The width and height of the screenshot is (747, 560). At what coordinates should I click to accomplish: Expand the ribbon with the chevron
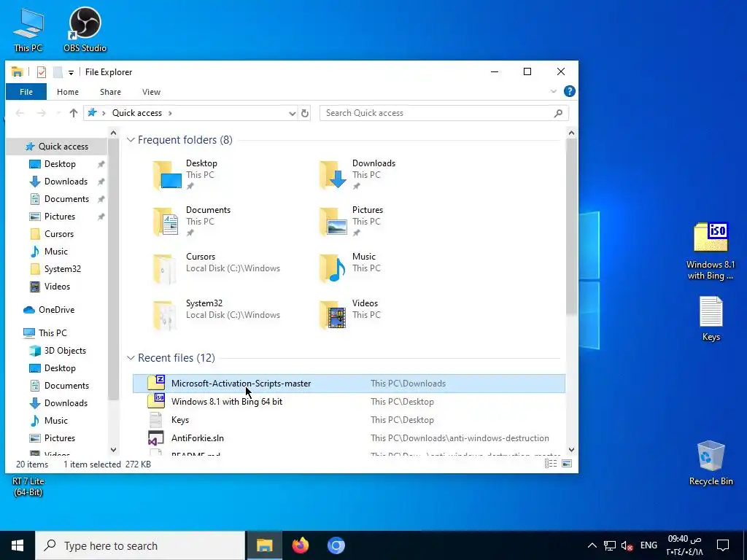coord(553,91)
